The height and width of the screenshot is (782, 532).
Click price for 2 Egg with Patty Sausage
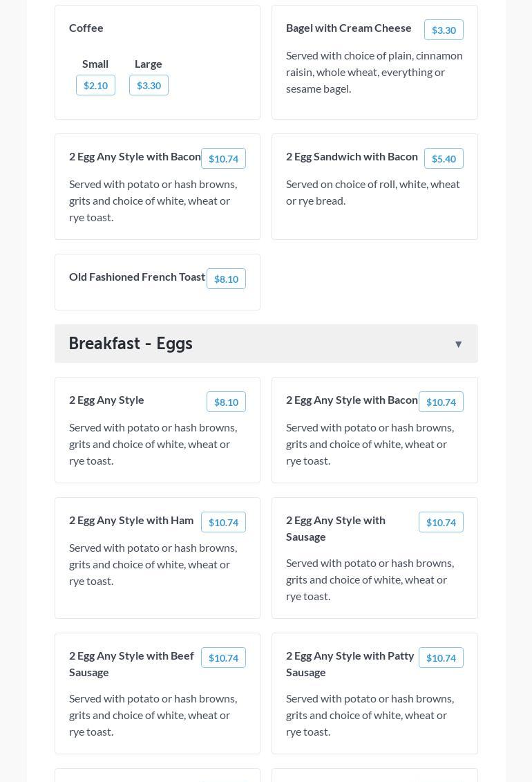click(441, 658)
